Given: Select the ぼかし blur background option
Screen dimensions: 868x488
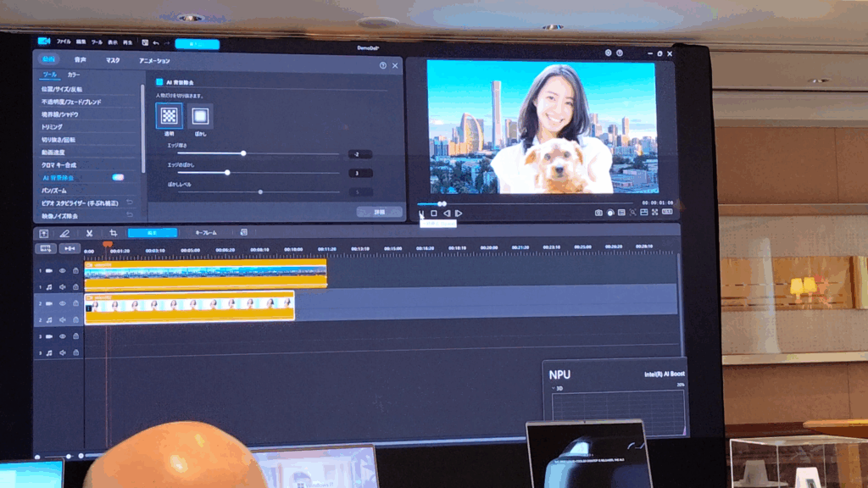Looking at the screenshot, I should click(200, 116).
